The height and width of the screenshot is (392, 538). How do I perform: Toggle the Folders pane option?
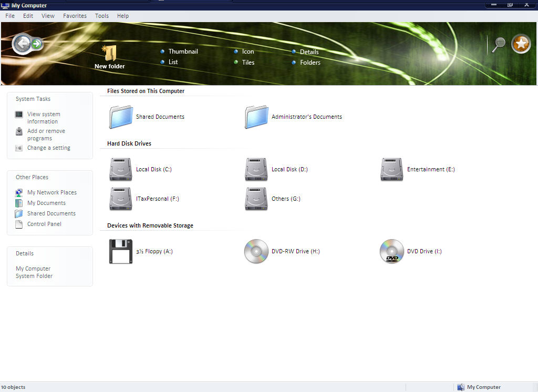point(310,63)
